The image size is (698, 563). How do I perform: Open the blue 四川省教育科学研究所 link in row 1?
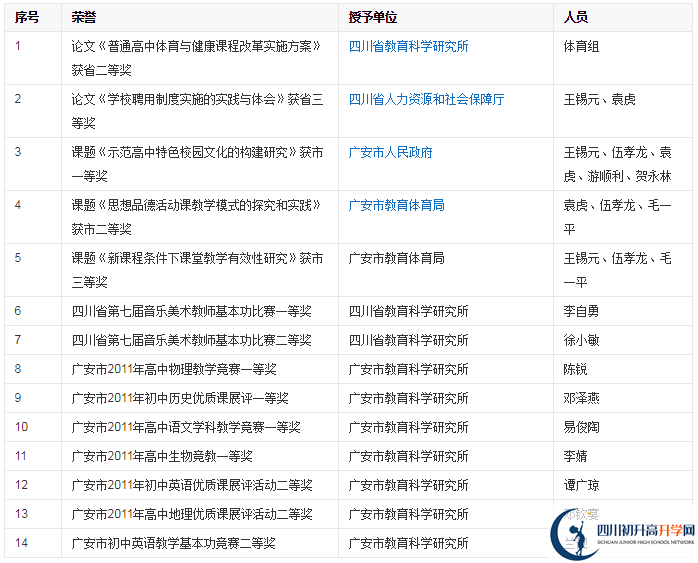click(408, 46)
